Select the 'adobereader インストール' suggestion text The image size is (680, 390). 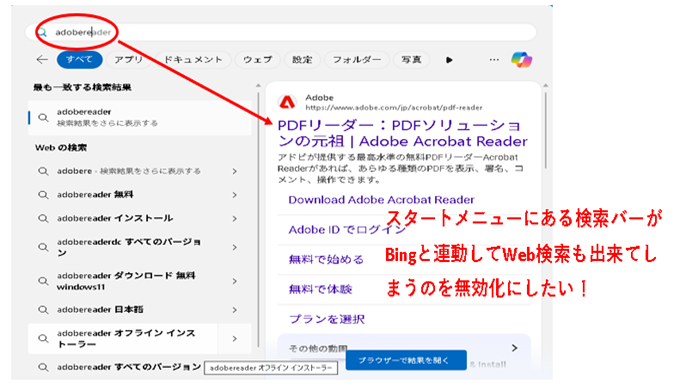click(x=115, y=218)
